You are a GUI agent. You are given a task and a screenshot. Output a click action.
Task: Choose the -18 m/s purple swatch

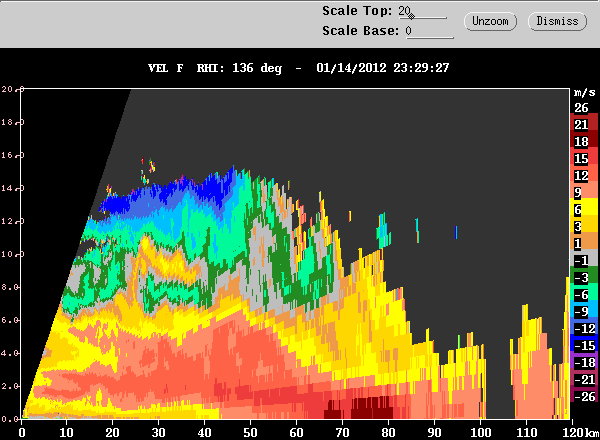pyautogui.click(x=584, y=360)
